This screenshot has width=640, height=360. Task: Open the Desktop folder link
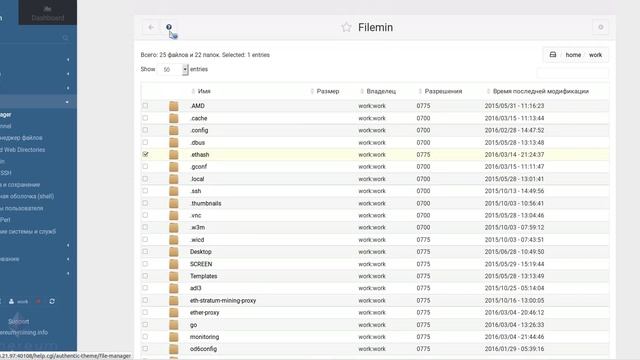point(200,252)
